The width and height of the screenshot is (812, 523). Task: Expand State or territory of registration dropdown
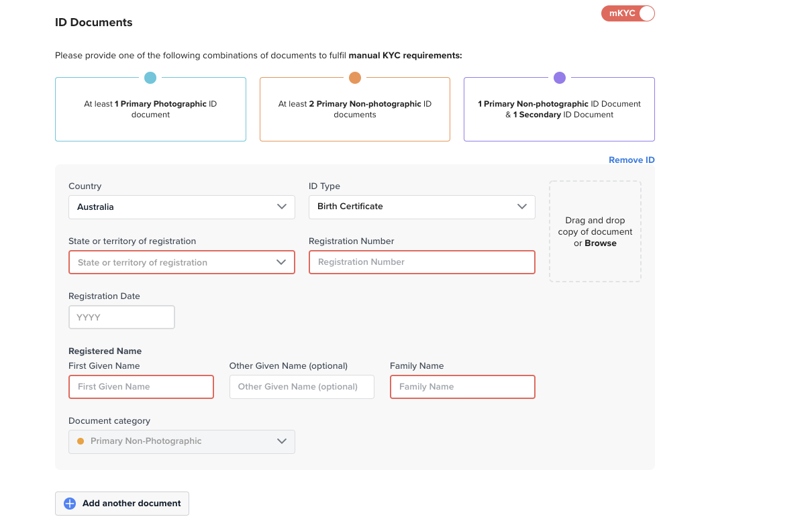point(181,262)
